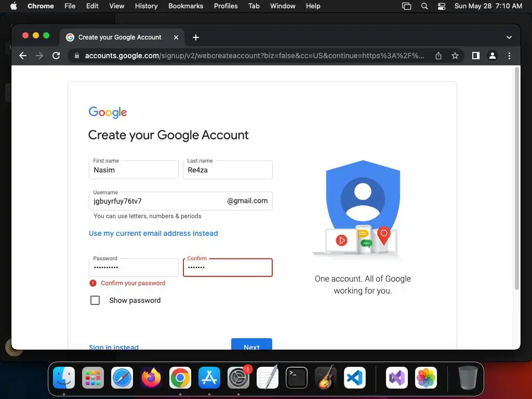Open the Tab menu
Screen dimensions: 532x399
[x=254, y=6]
